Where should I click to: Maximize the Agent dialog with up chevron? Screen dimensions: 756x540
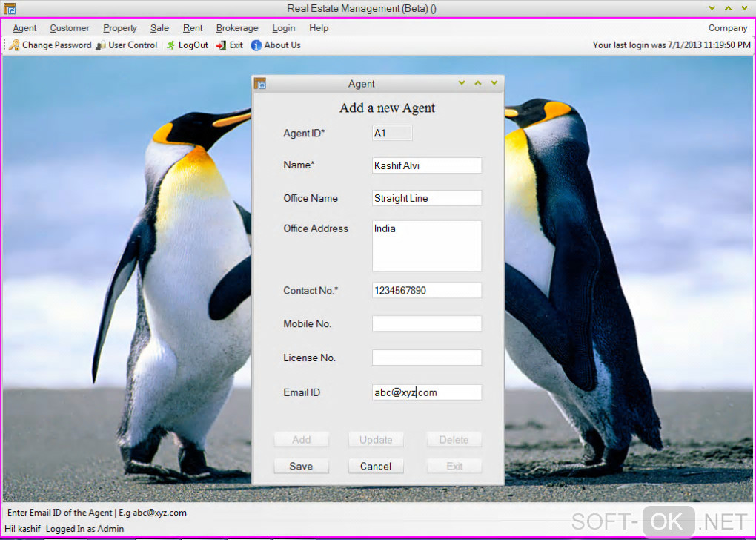(478, 83)
